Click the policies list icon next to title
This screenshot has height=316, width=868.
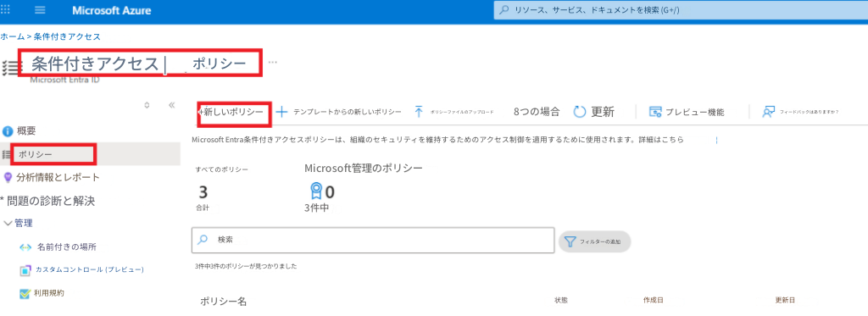coord(10,68)
